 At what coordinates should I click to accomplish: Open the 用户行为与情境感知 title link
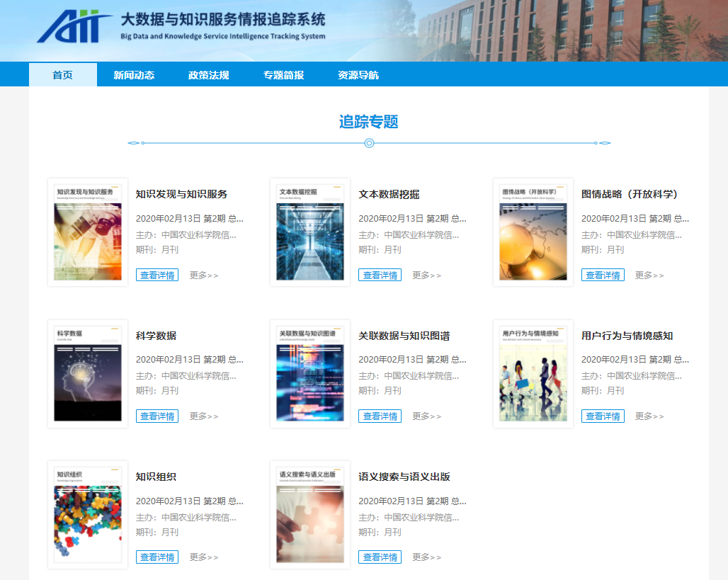pyautogui.click(x=627, y=336)
